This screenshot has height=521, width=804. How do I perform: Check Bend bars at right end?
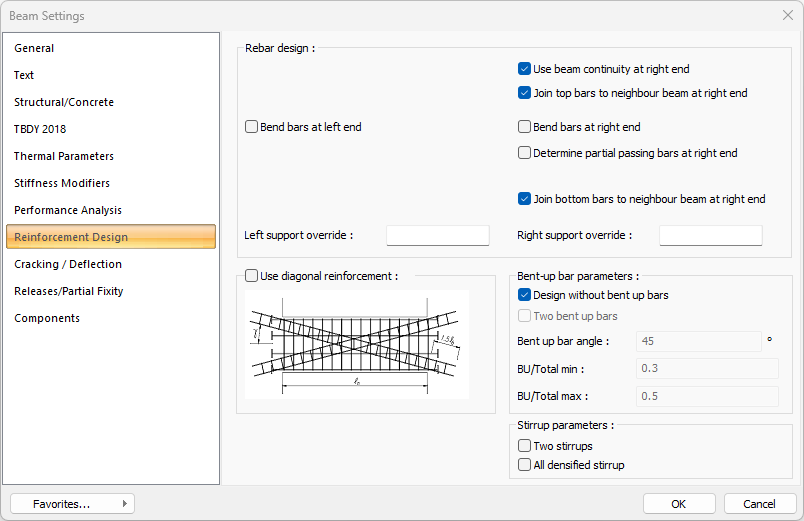coord(524,127)
